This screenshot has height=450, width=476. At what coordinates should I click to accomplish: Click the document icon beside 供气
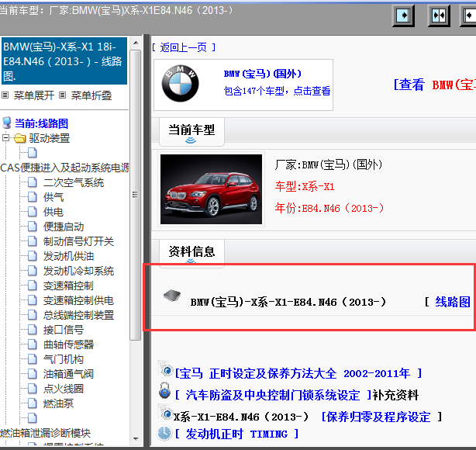click(33, 197)
